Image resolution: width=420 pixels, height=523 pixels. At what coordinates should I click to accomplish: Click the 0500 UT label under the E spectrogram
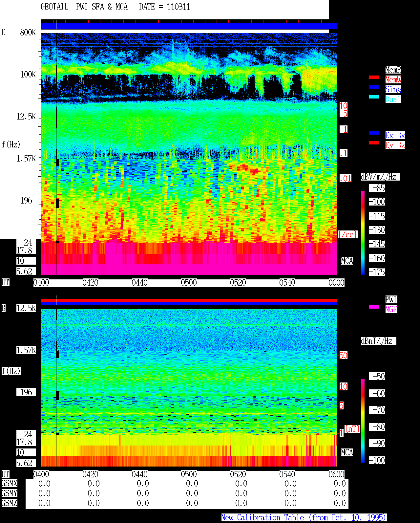click(x=189, y=283)
